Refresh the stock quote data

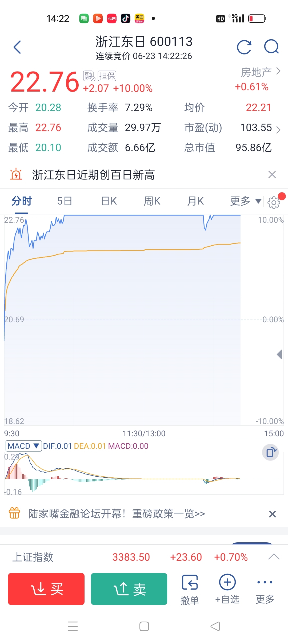point(244,47)
